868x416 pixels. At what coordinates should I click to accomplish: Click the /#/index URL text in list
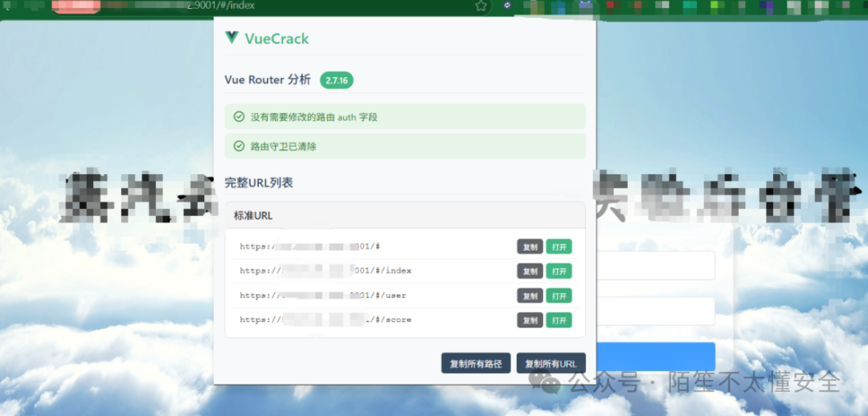click(325, 271)
